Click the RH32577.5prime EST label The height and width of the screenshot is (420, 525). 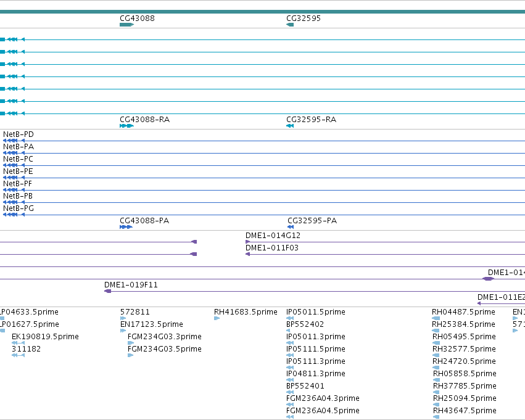point(464,349)
